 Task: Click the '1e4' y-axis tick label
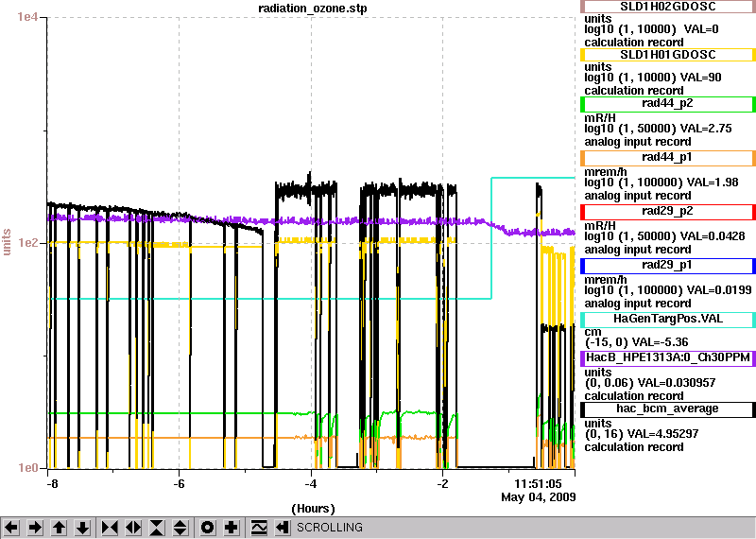point(26,17)
